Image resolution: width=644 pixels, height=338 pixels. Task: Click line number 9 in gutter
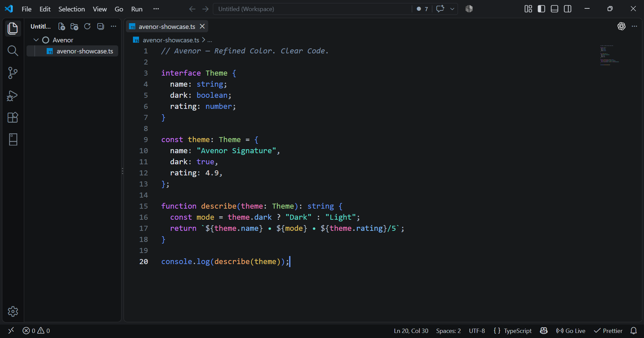146,140
